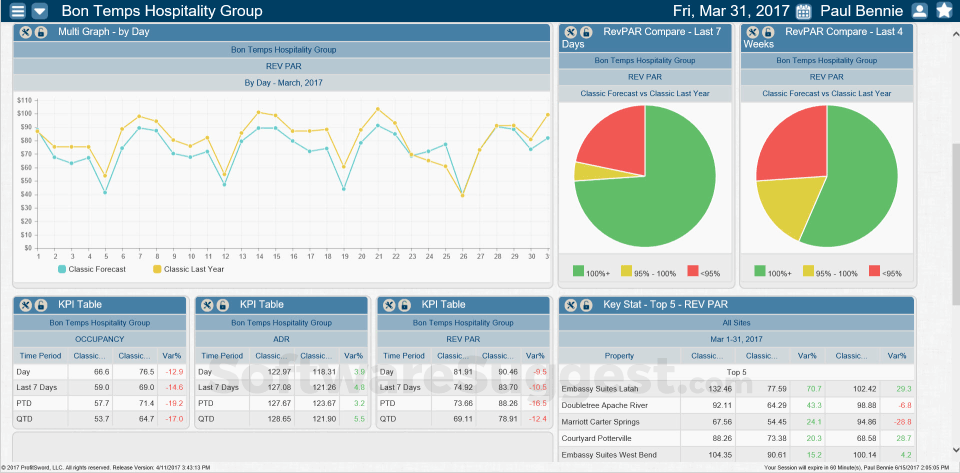Open settings wrench on Multi Graph panel
Image resolution: width=960 pixels, height=473 pixels.
26,32
